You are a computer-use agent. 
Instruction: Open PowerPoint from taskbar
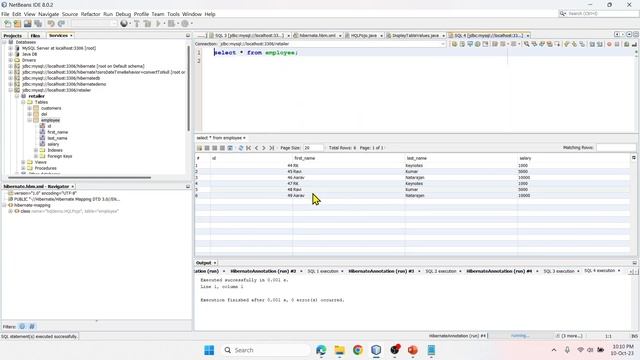pos(413,350)
